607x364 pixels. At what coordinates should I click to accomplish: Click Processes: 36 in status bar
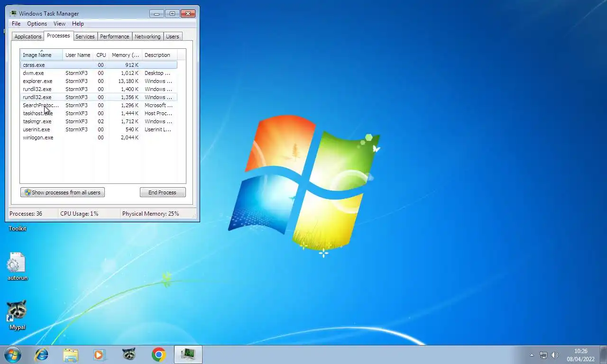coord(26,214)
